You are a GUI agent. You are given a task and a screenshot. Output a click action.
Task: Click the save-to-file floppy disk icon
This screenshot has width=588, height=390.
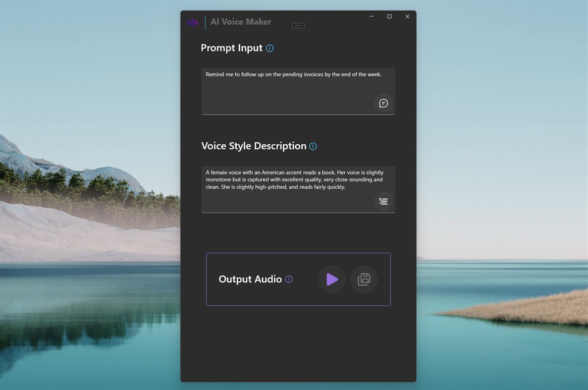click(364, 279)
